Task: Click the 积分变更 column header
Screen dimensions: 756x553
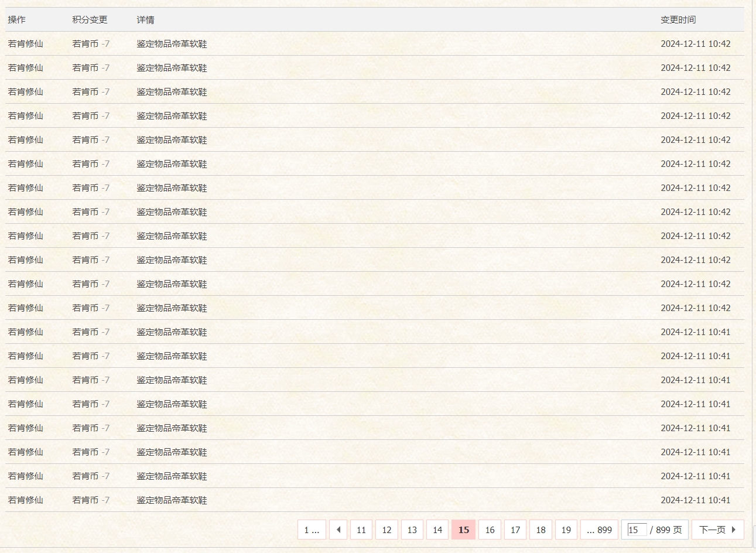Action: pyautogui.click(x=90, y=20)
